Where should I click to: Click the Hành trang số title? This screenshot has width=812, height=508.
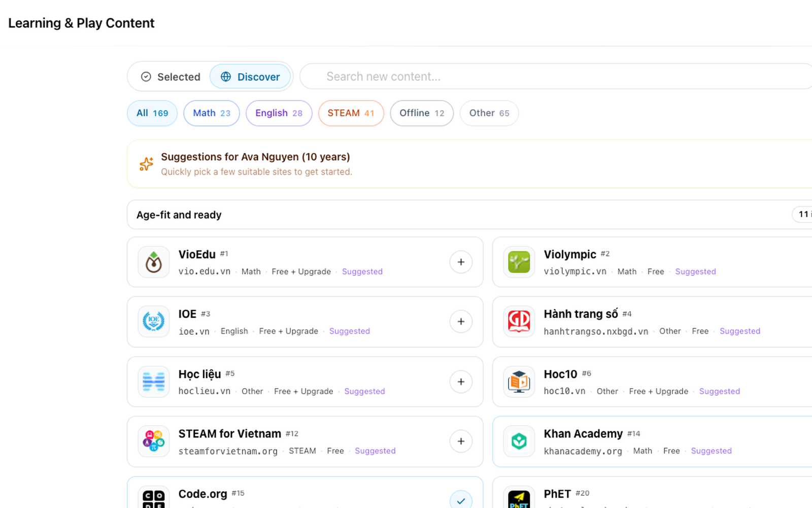581,314
